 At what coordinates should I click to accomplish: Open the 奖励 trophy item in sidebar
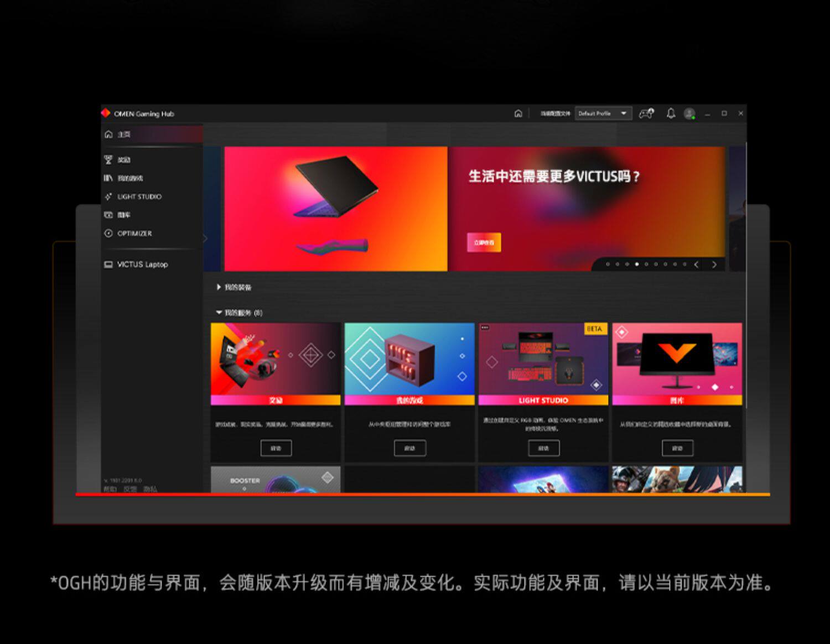[152, 160]
